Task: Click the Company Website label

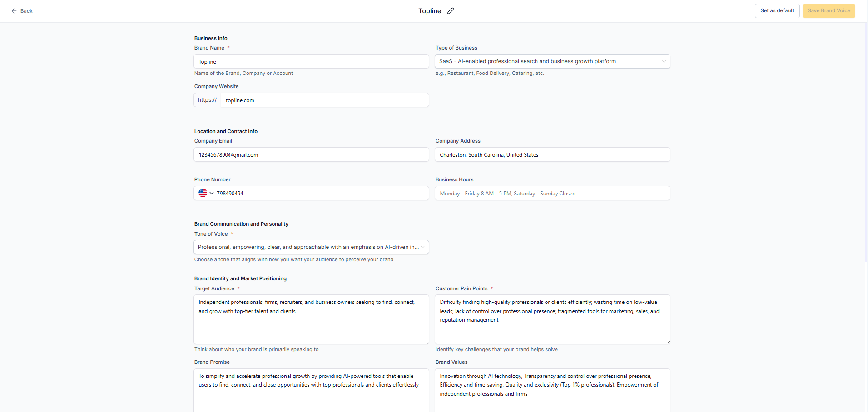Action: point(216,86)
